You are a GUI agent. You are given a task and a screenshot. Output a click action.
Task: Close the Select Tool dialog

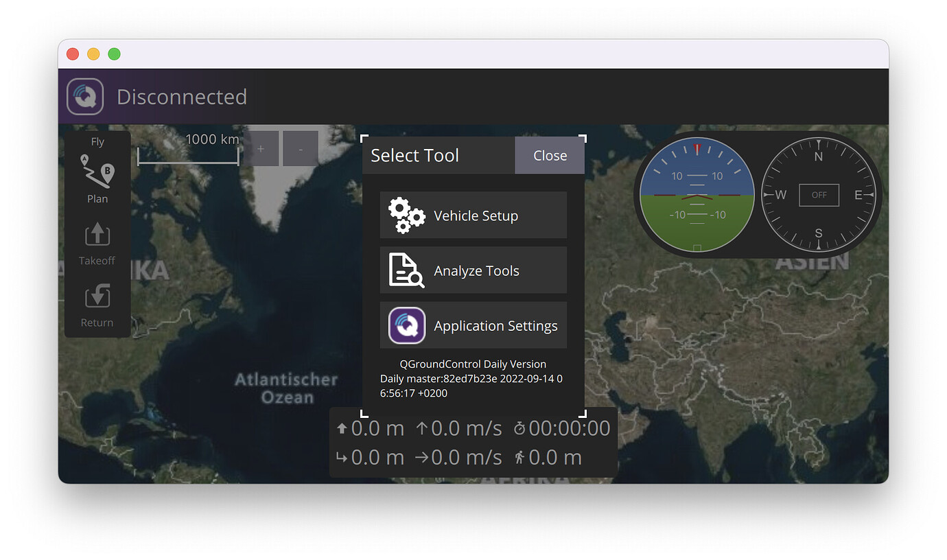click(550, 156)
